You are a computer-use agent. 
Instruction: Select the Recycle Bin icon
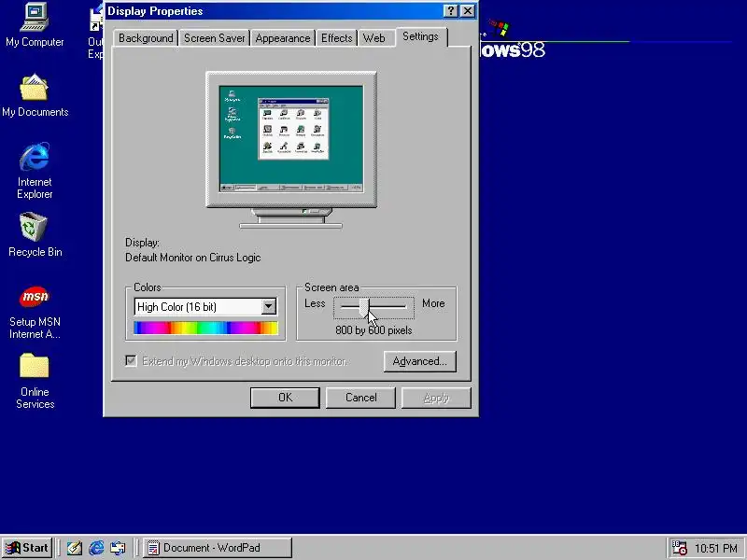click(35, 235)
